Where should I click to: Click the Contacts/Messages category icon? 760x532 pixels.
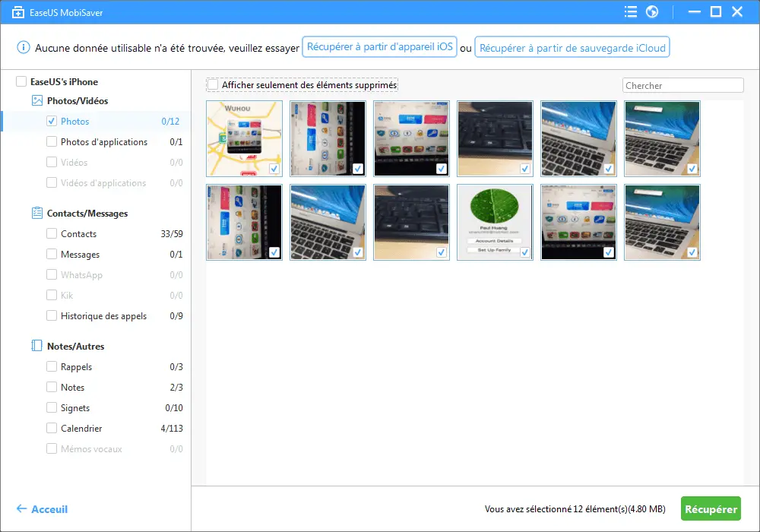pos(36,213)
